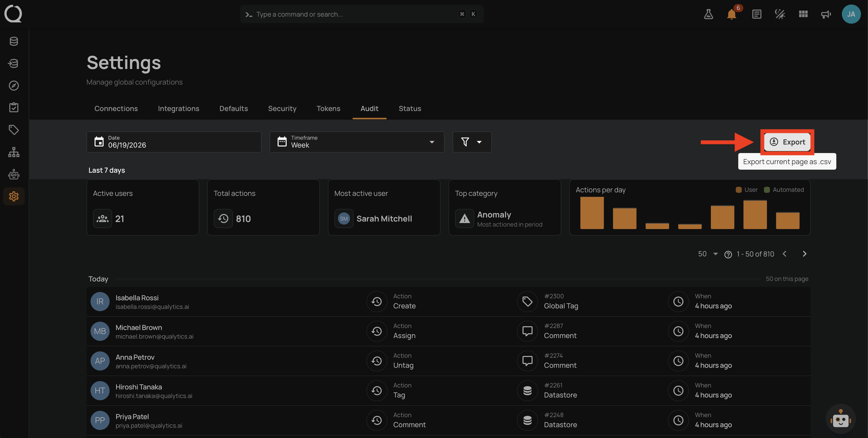Open the enrichment datastores sidebar icon
The width and height of the screenshot is (868, 438).
click(x=14, y=63)
